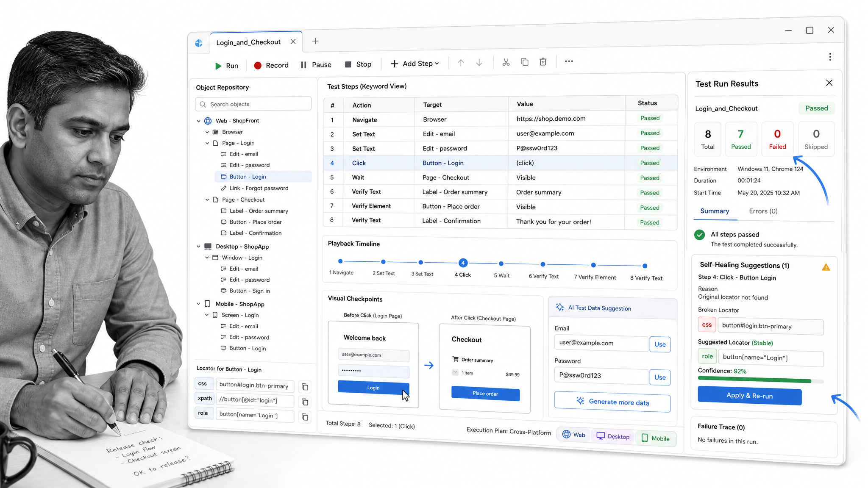The width and height of the screenshot is (868, 488).
Task: Open the toolbar more options ellipsis
Action: (569, 61)
